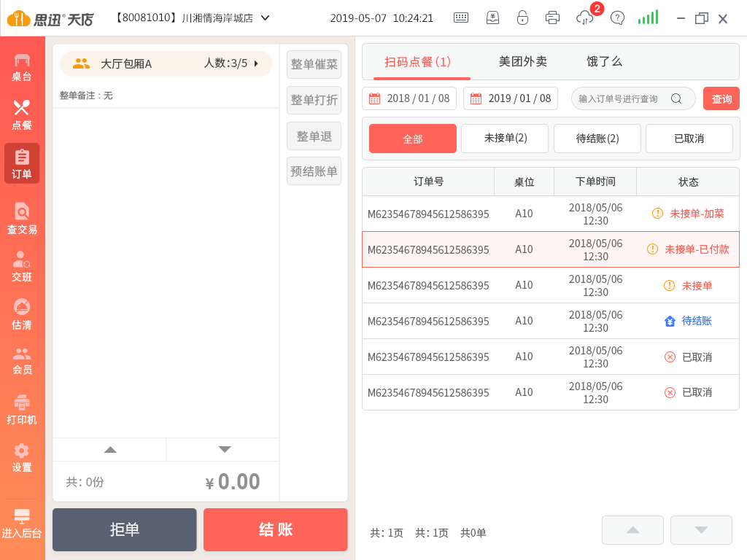The width and height of the screenshot is (747, 560).
Task: Expand the store name dropdown
Action: (x=265, y=18)
